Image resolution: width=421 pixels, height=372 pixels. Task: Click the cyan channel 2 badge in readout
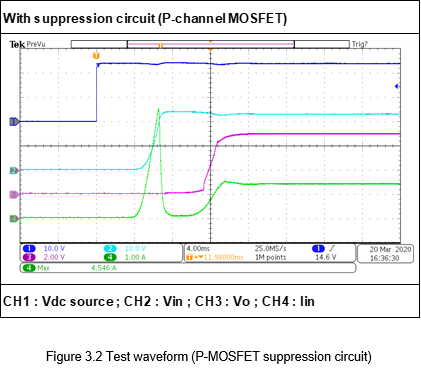pos(110,249)
